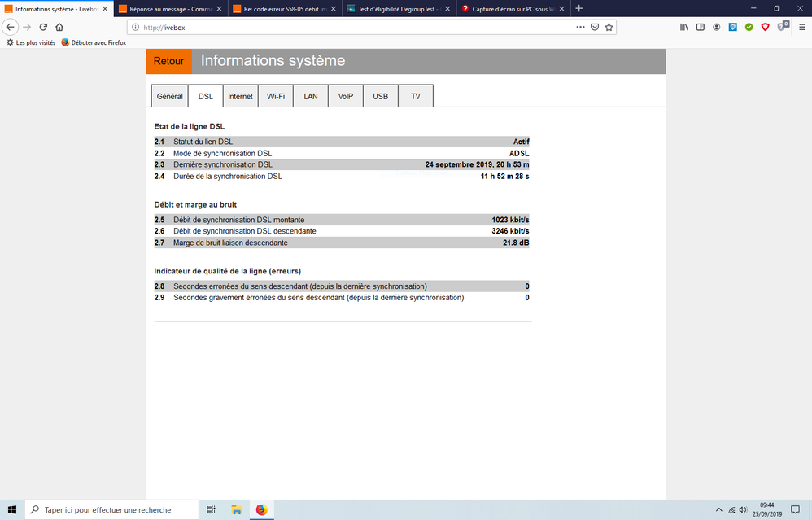This screenshot has width=812, height=520.
Task: Open the LAN tab
Action: click(311, 96)
